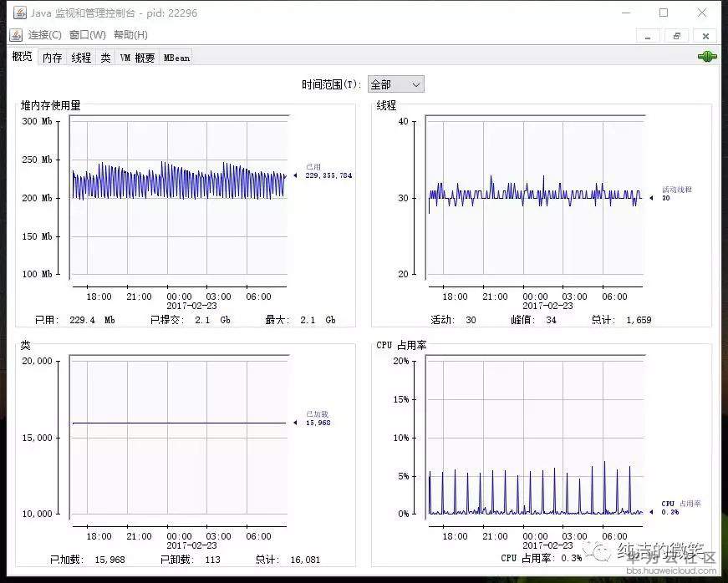Click the 已卸载: 113 class value
Viewport: 728px width, 583px height.
pyautogui.click(x=191, y=560)
